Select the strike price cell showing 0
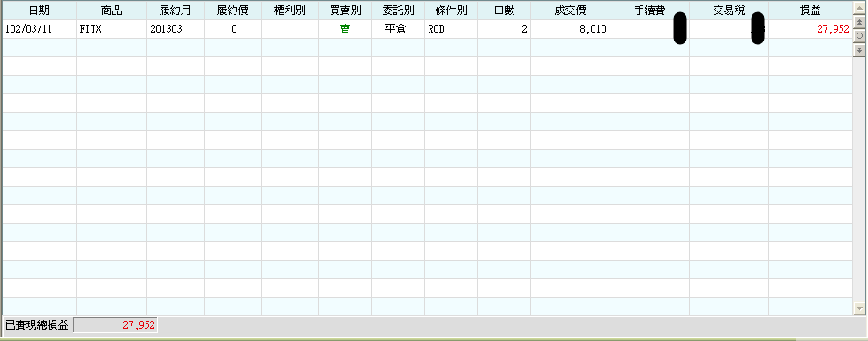The height and width of the screenshot is (341, 868). (233, 29)
